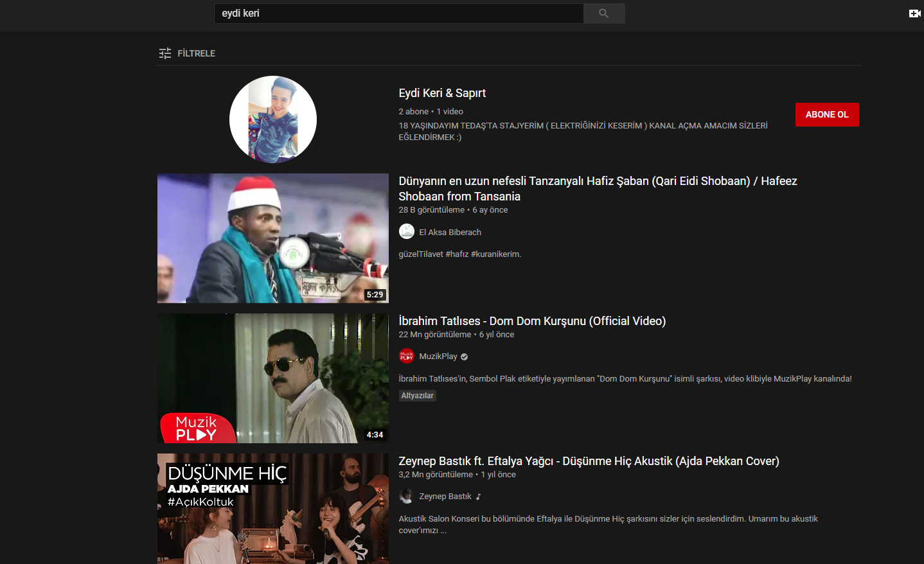Open the filter options icon
Image resolution: width=924 pixels, height=564 pixels.
coord(165,53)
